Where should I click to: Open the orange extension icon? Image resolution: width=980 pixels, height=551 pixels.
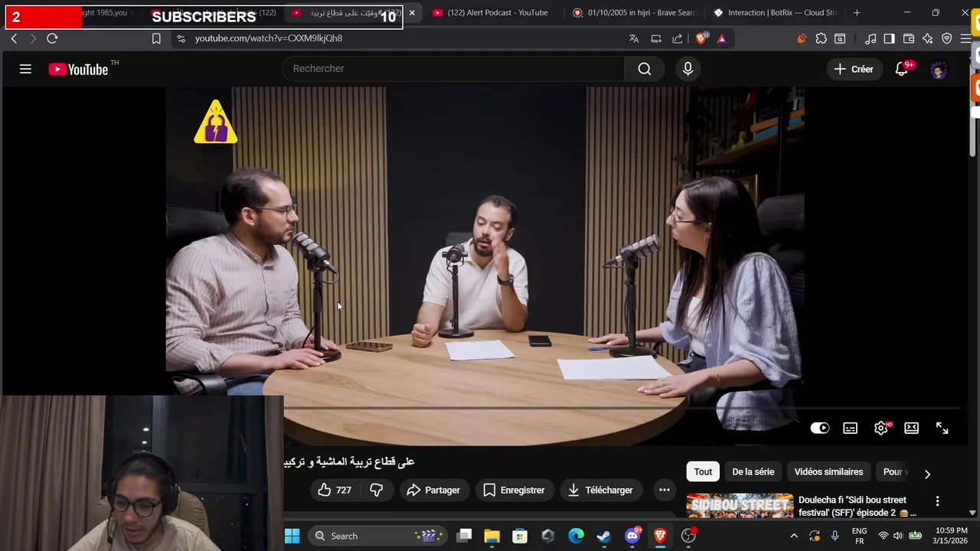pyautogui.click(x=802, y=38)
